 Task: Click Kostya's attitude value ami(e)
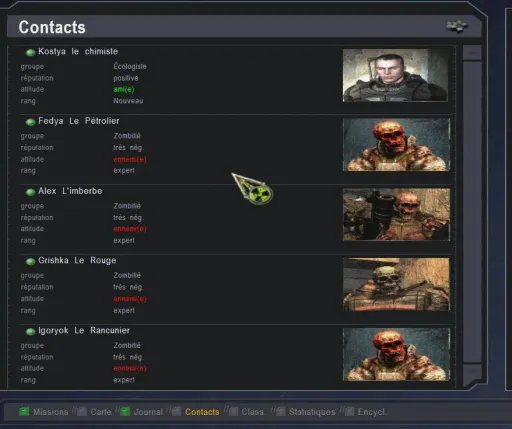(x=124, y=89)
